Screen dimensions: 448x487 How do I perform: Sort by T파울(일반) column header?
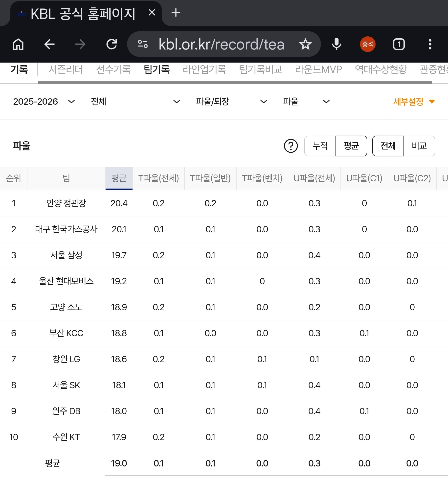210,178
